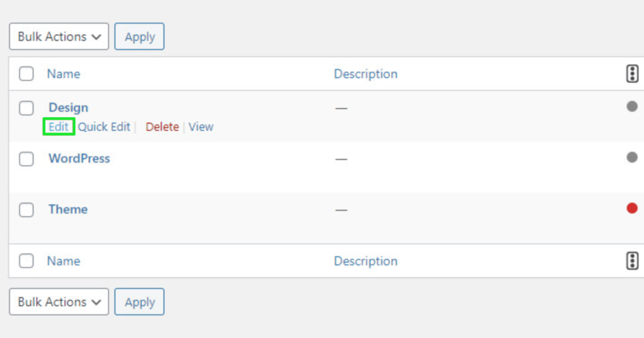Click View under the Design tag
Screen dimensions: 644x338
pos(201,127)
